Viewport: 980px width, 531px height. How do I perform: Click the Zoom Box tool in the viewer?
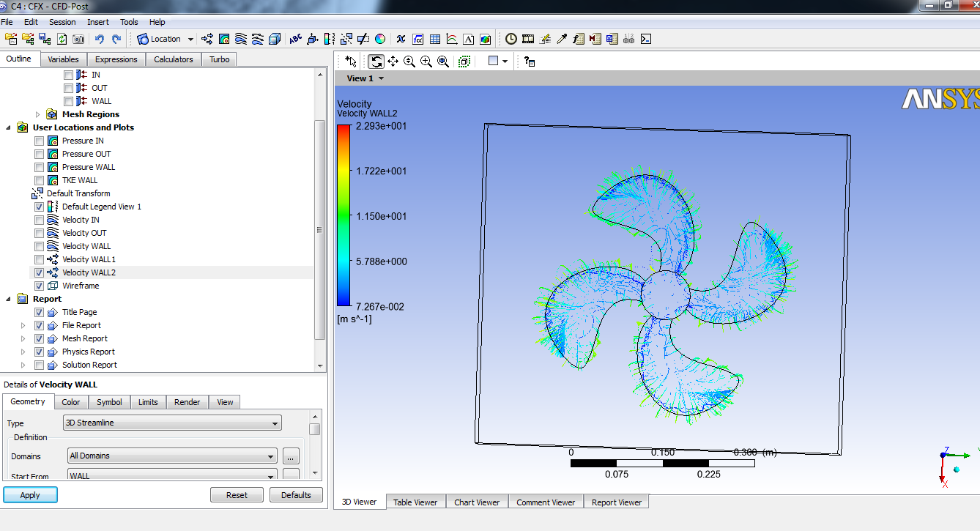click(x=426, y=62)
